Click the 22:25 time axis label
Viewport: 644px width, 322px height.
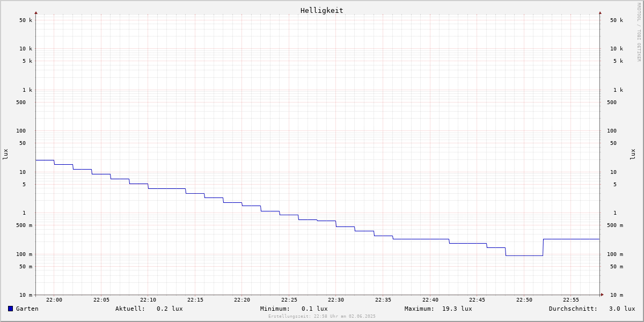pos(289,300)
